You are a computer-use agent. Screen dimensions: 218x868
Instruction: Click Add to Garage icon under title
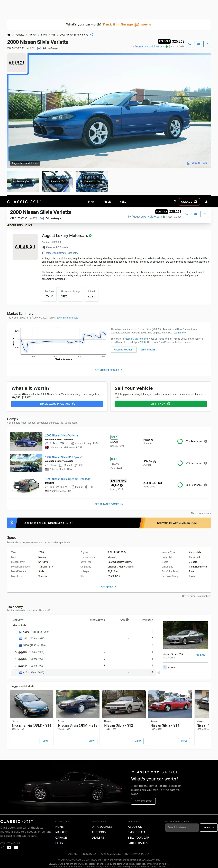coord(39,48)
